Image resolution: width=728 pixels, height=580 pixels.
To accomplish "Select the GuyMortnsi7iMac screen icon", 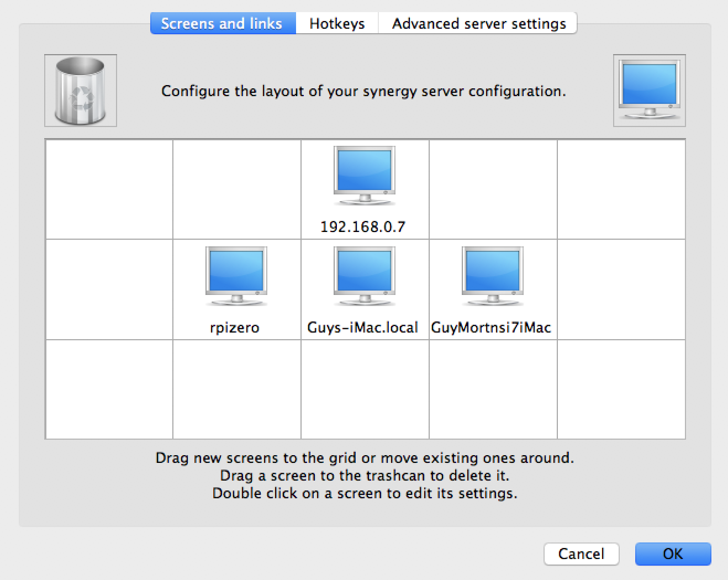I will click(x=492, y=277).
